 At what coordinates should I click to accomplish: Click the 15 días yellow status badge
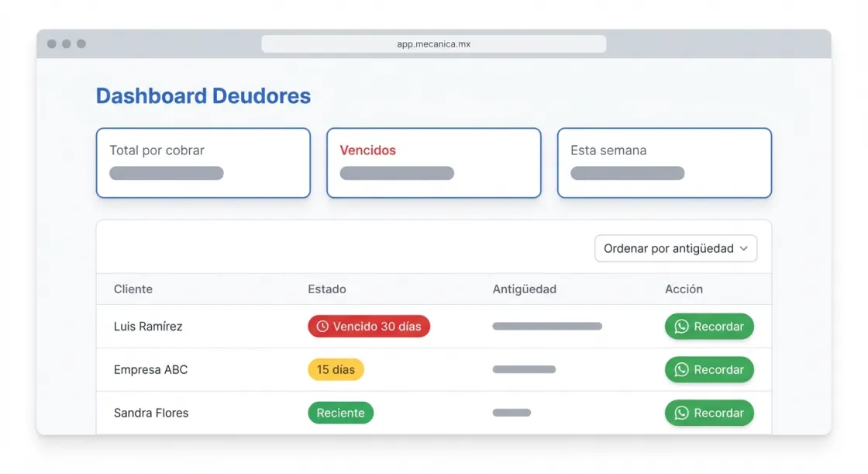[336, 370]
